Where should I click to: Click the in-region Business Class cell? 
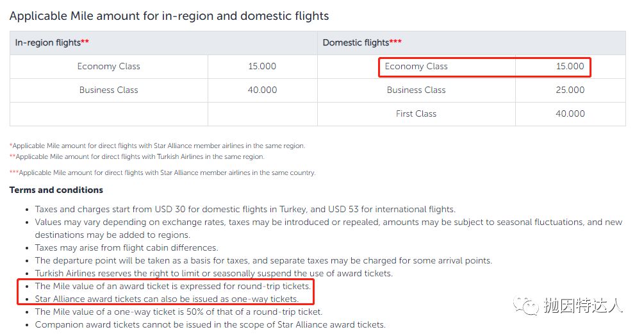(x=109, y=90)
